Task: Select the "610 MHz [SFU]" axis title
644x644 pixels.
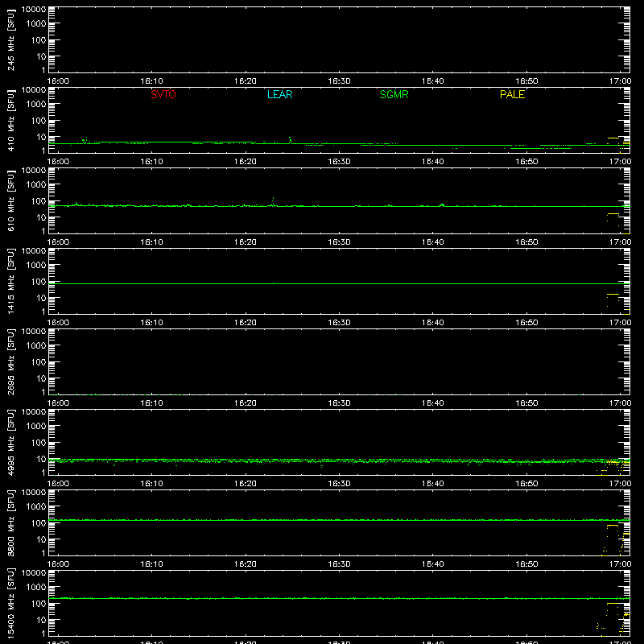Action: pyautogui.click(x=10, y=201)
